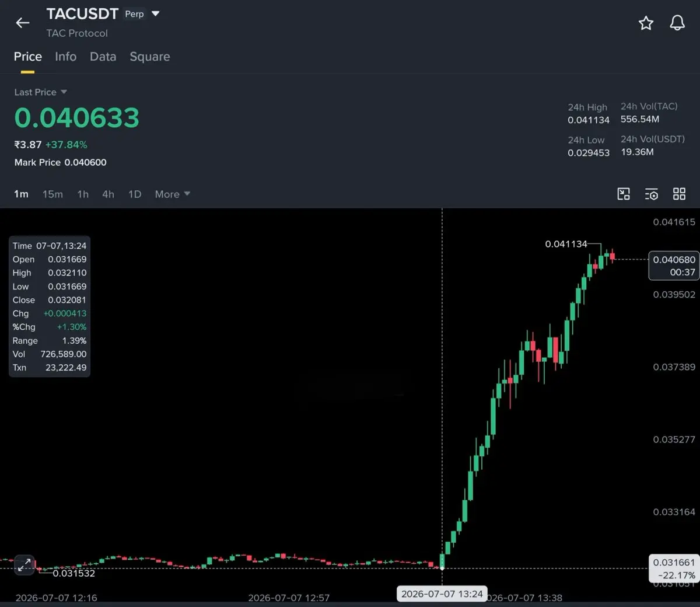The width and height of the screenshot is (700, 607).
Task: Open the chart drawing tools icon
Action: 624,194
